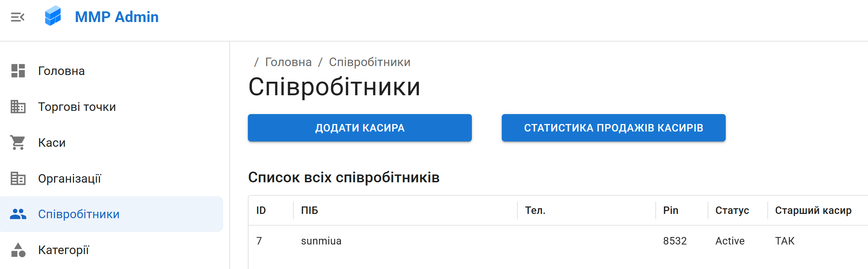
Task: Sort the table by ID column header
Action: [x=261, y=210]
